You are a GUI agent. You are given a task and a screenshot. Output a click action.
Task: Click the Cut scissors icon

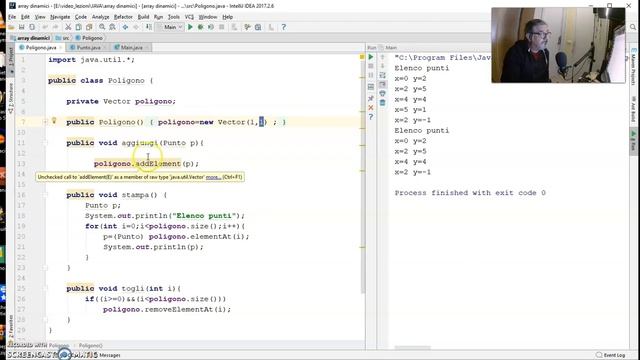tap(68, 27)
